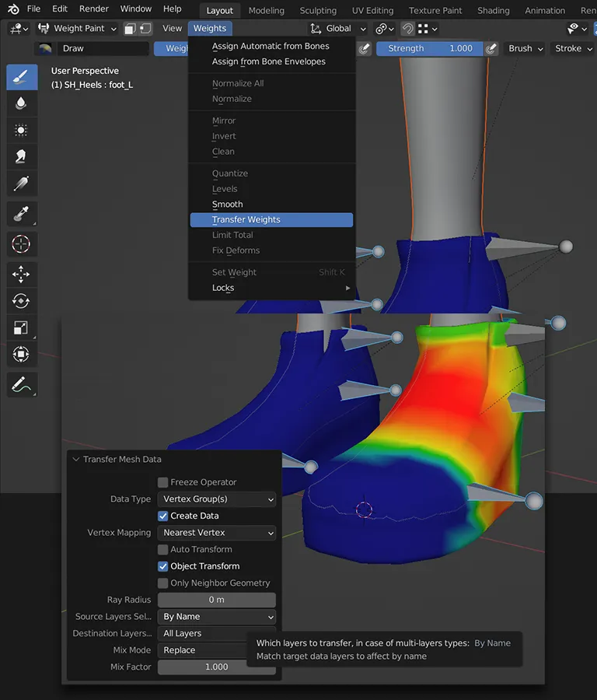
Task: Select the Smear brush tool
Action: (x=22, y=156)
